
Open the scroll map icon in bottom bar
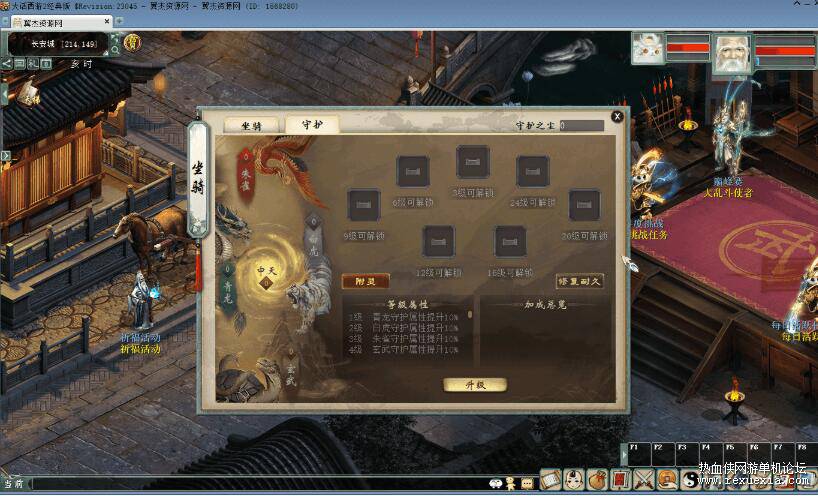550,479
